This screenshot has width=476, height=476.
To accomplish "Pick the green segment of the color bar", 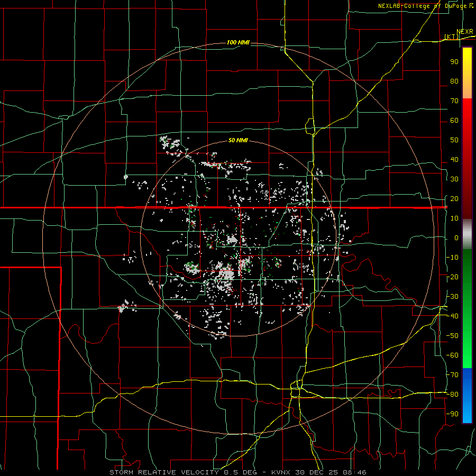I will (467, 309).
